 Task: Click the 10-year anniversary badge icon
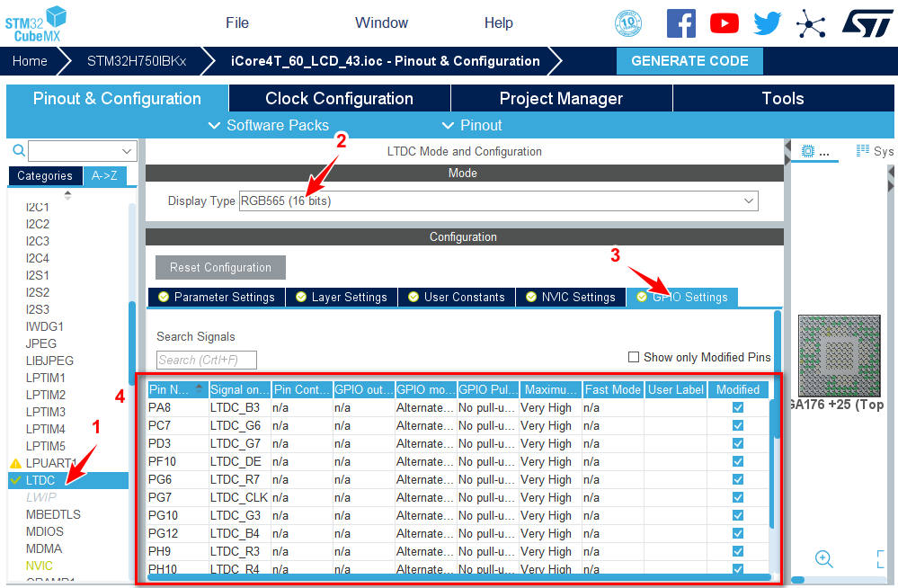coord(633,23)
